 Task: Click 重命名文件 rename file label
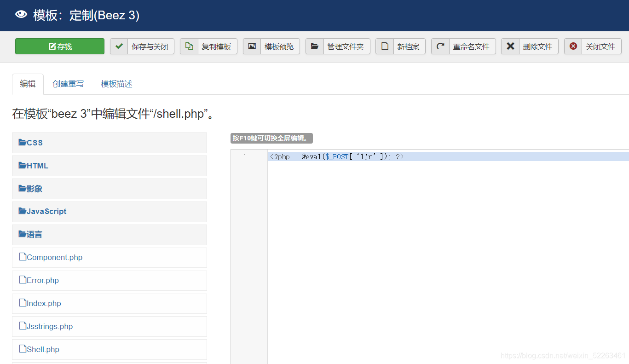(x=471, y=46)
